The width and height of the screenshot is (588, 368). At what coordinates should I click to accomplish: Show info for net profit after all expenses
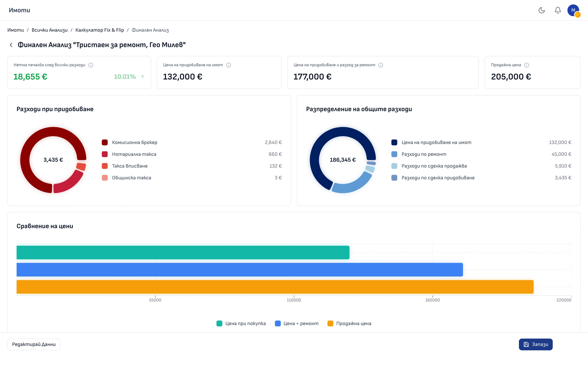pyautogui.click(x=91, y=65)
